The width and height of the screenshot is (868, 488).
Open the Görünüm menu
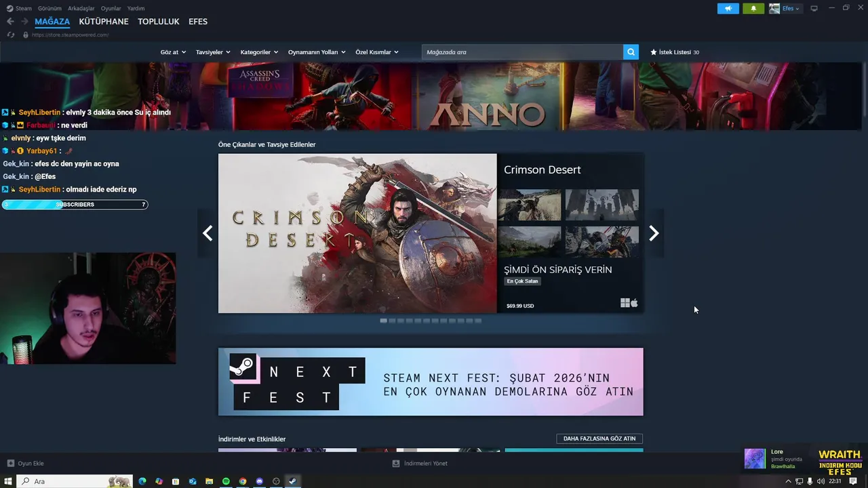click(50, 8)
